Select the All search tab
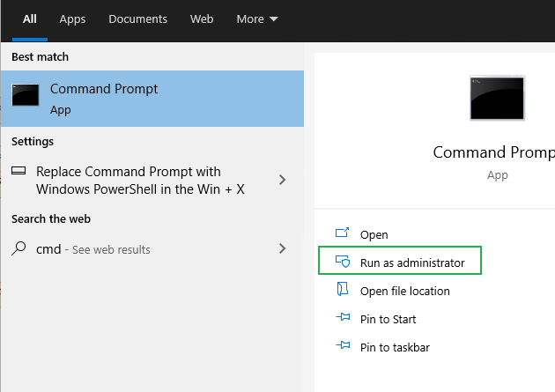Viewport: 555px width, 392px height. [30, 18]
